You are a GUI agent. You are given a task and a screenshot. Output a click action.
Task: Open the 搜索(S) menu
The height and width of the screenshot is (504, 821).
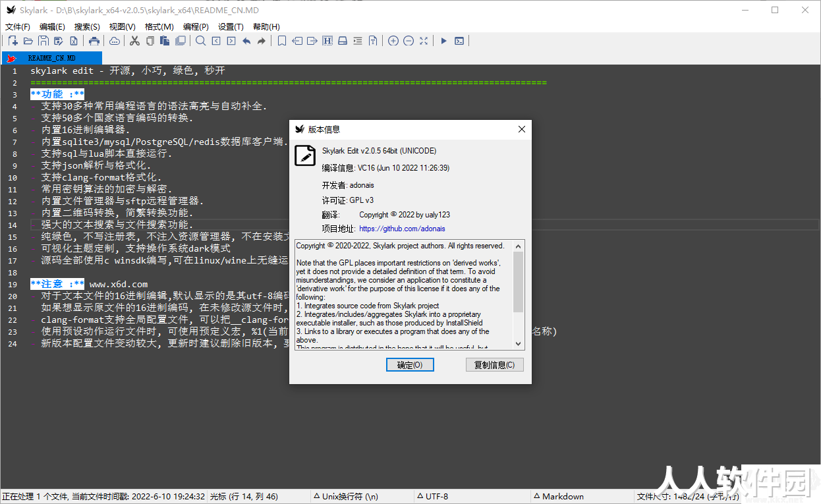(87, 27)
